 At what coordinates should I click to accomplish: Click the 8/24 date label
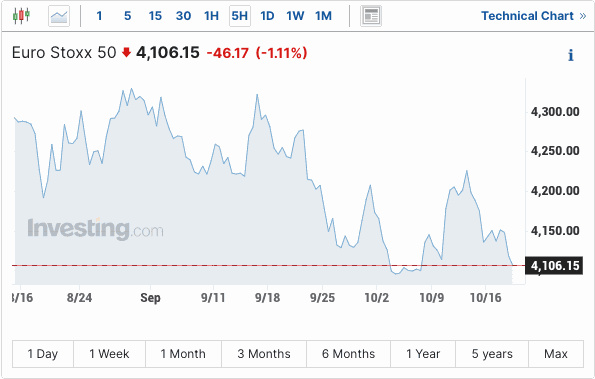pos(79,297)
